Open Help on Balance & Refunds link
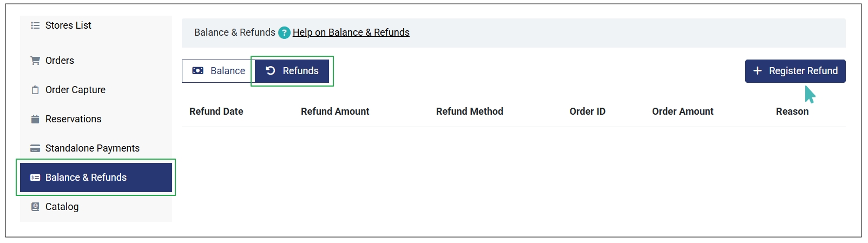This screenshot has width=868, height=243. tap(351, 32)
